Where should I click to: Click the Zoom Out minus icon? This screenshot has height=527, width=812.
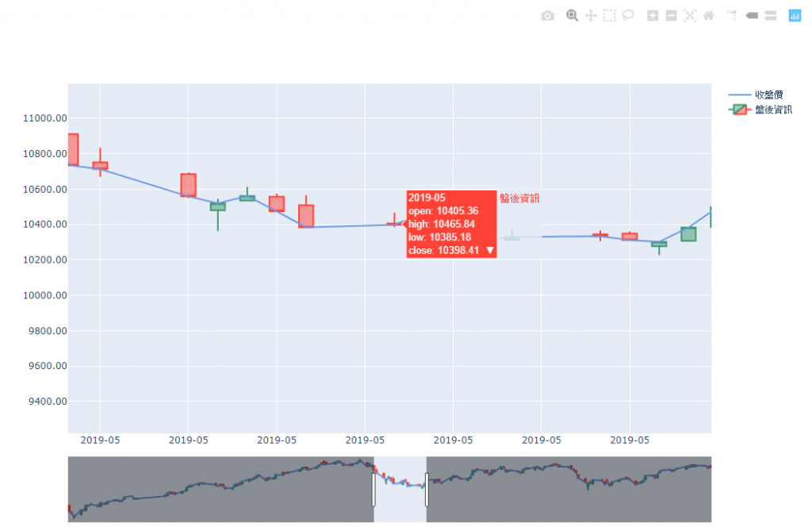(x=671, y=16)
